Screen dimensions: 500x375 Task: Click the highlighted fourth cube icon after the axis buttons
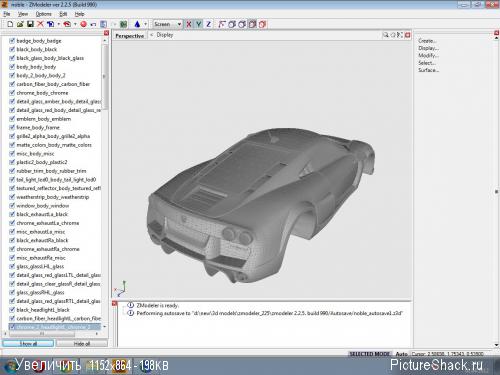[252, 24]
